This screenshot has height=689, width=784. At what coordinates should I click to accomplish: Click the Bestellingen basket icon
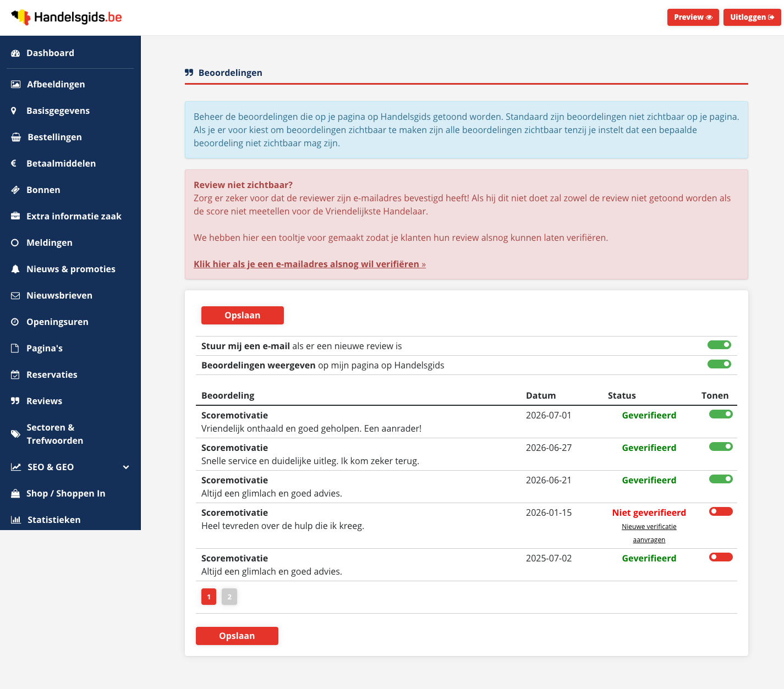tap(16, 137)
